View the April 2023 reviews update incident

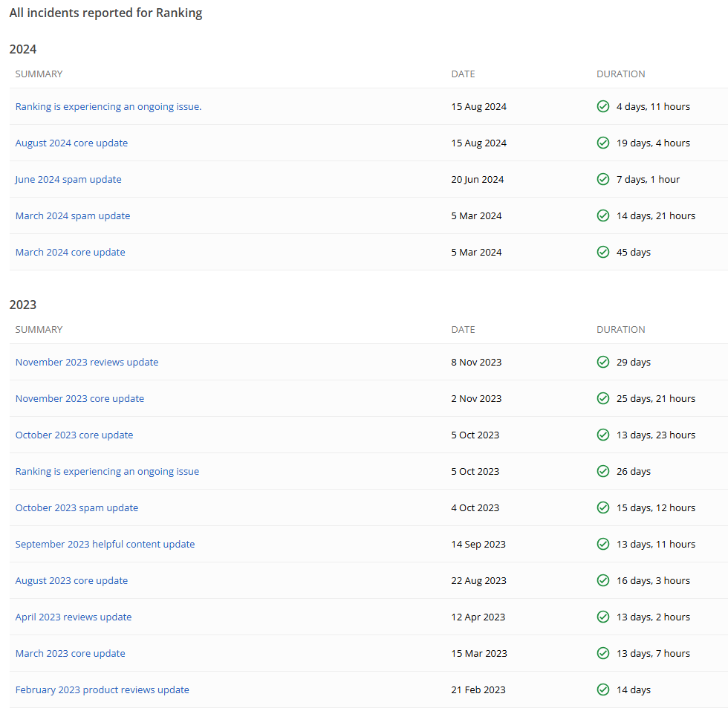tap(74, 617)
